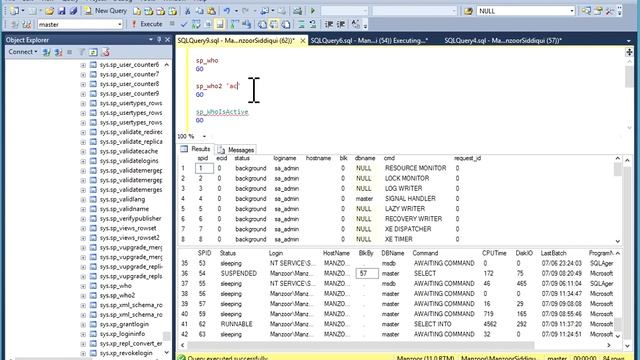Close the Object Explorer panel

(167, 40)
